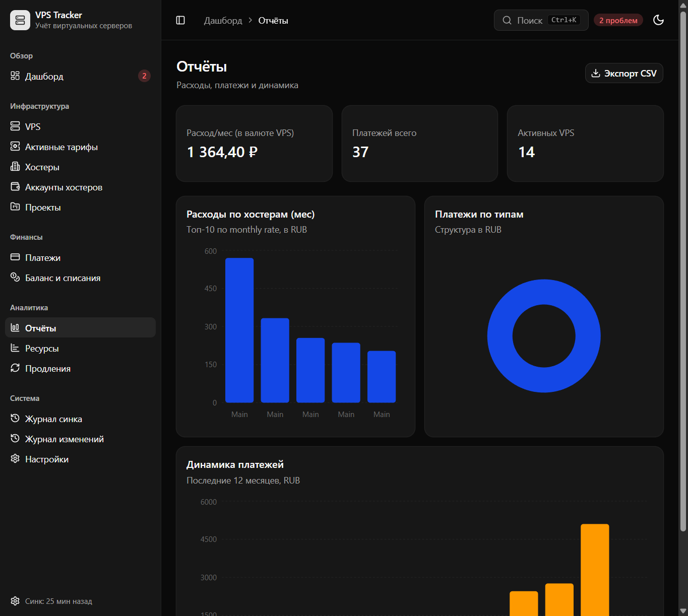Click the tallest orange bar in Динамика платежей
Screen dimensions: 688x616
coord(595,570)
